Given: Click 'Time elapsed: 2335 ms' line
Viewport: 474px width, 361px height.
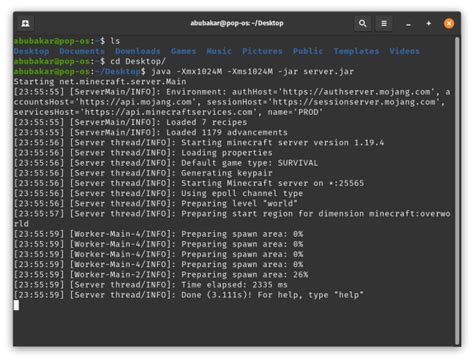Looking at the screenshot, I should (x=234, y=285).
